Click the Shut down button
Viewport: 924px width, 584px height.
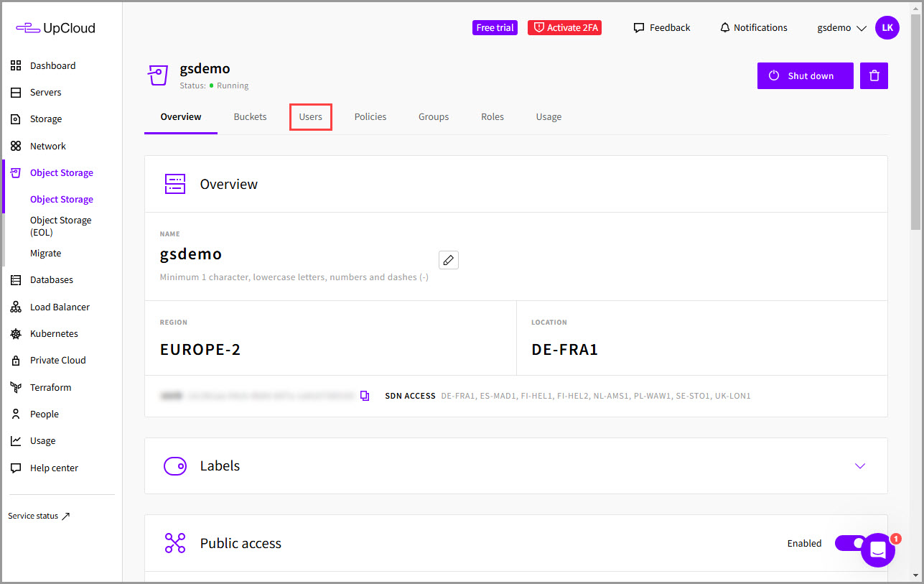click(806, 75)
